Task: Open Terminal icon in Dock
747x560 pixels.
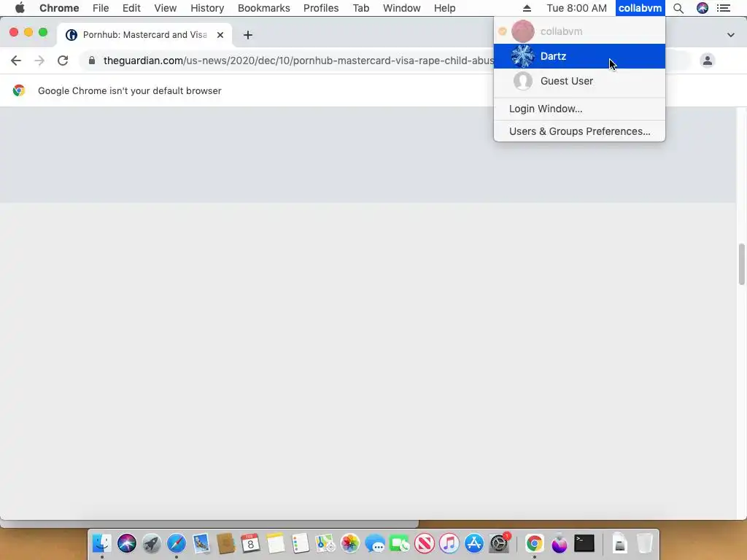Action: pos(584,543)
